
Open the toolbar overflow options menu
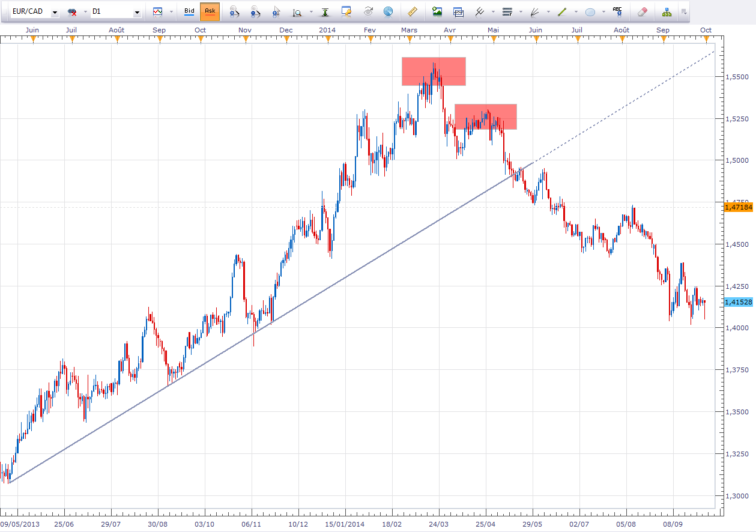[x=683, y=11]
